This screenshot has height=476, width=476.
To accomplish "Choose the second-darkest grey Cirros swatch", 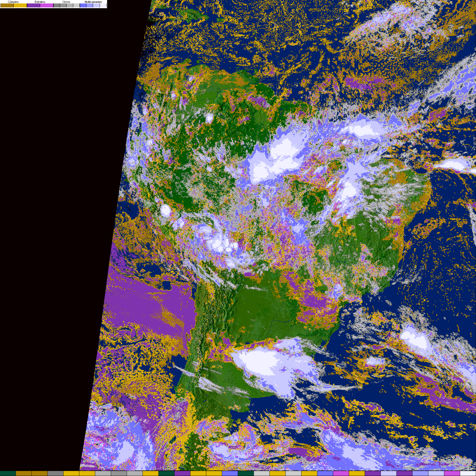I will (x=63, y=5).
